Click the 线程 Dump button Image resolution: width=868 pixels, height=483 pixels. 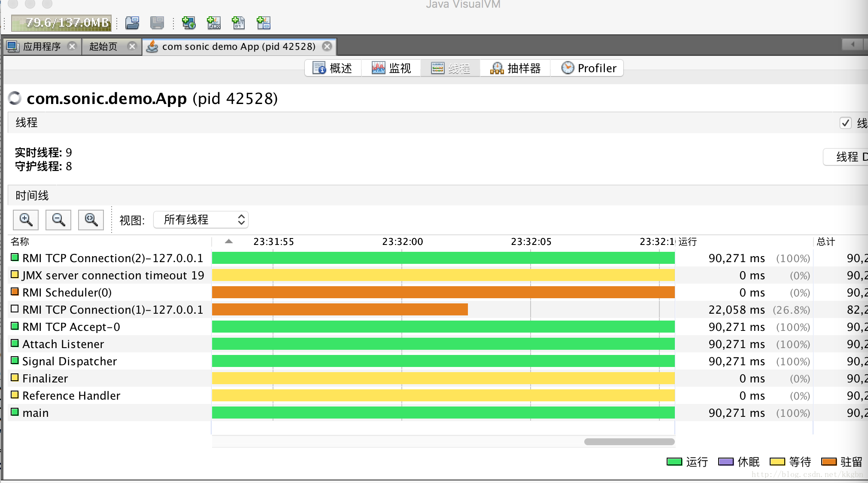[846, 157]
